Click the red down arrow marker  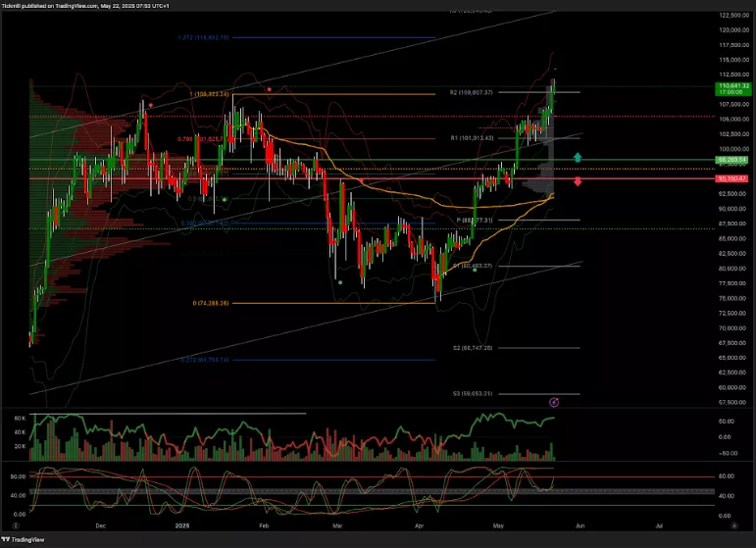pos(579,181)
